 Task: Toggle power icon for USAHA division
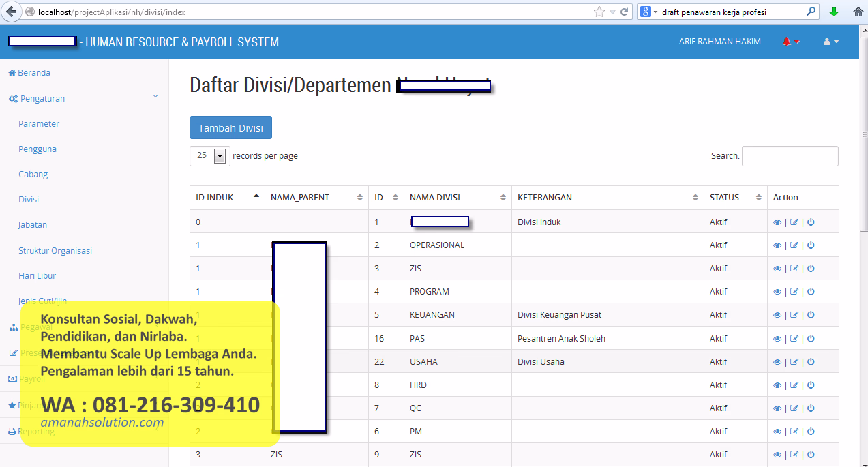(811, 362)
